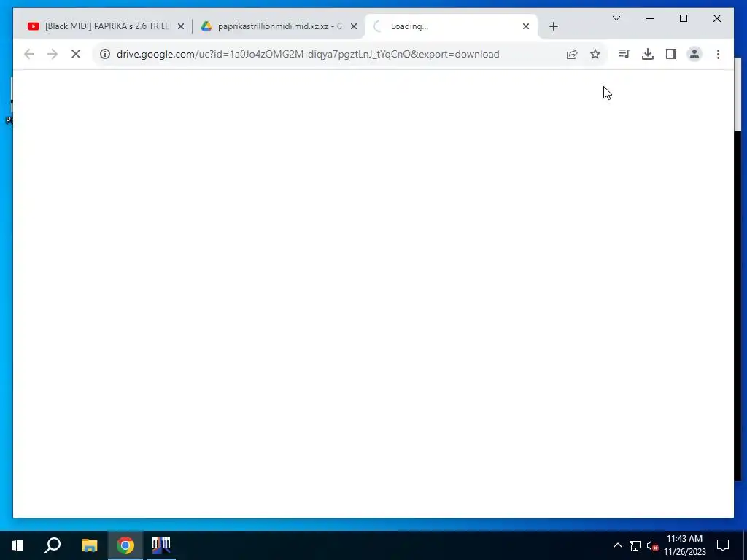
Task: Close the YouTube Black MIDI tab
Action: pos(181,26)
